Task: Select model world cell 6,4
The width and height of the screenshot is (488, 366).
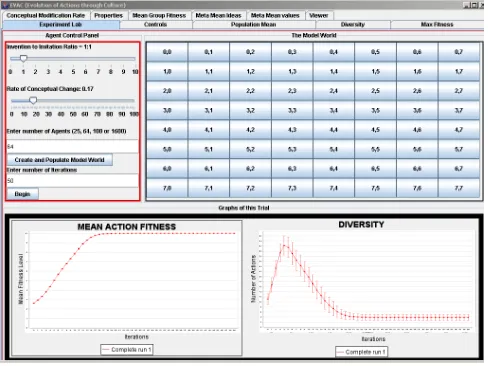Action: (x=334, y=169)
